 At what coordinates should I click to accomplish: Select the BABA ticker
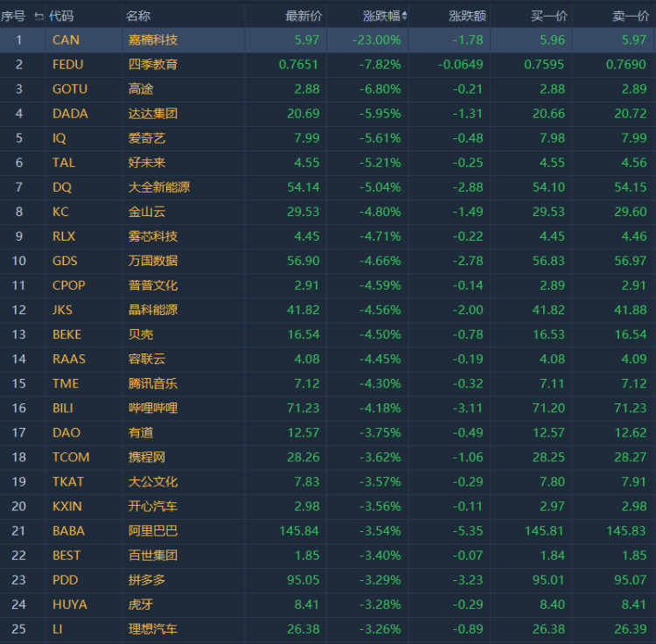[x=68, y=531]
